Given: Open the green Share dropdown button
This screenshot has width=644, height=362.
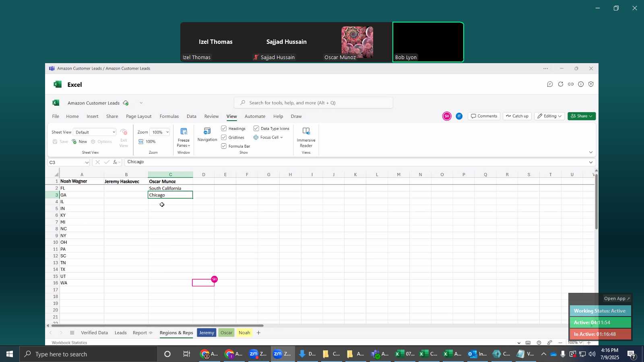Looking at the screenshot, I should (x=582, y=116).
